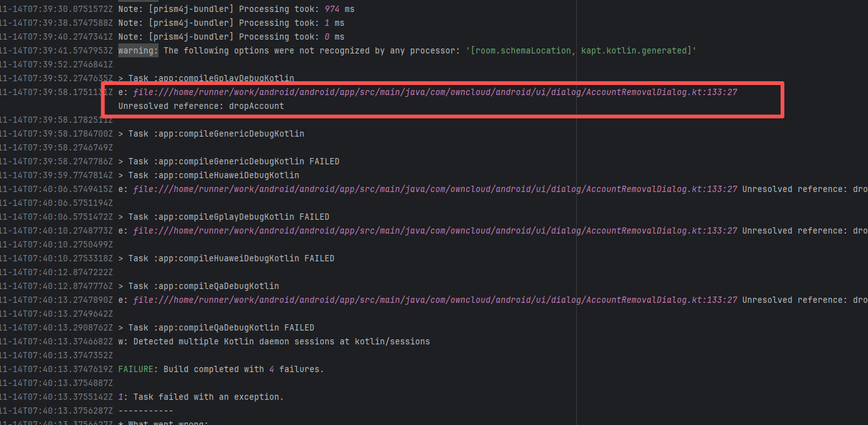Click the "room.schemaLocation" option text in warning

tap(523, 51)
